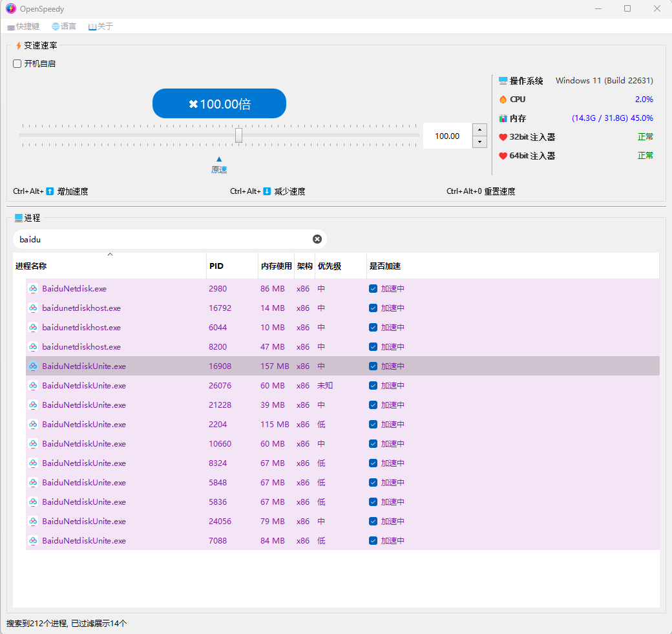Open the 快捷键 menu

point(23,26)
